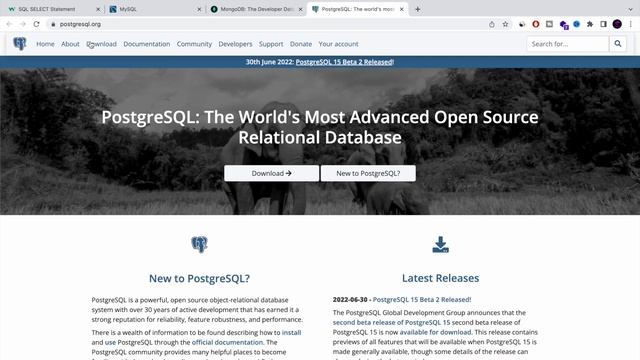Screen dimensions: 640x360
Task: Click the 'Latest Releases' heading
Action: coord(440,278)
